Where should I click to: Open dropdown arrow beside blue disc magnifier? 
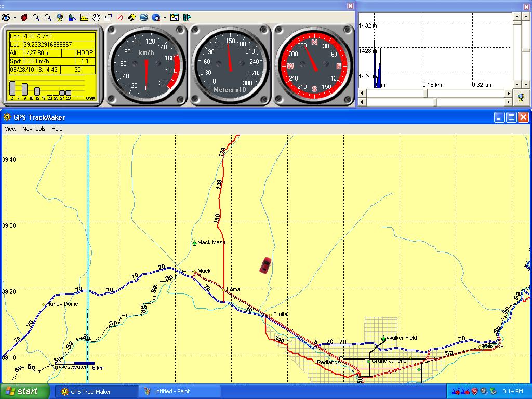pyautogui.click(x=165, y=18)
